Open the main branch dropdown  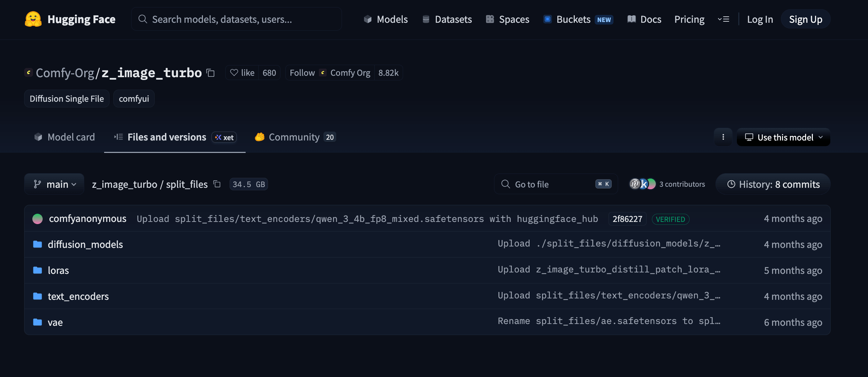(x=54, y=184)
